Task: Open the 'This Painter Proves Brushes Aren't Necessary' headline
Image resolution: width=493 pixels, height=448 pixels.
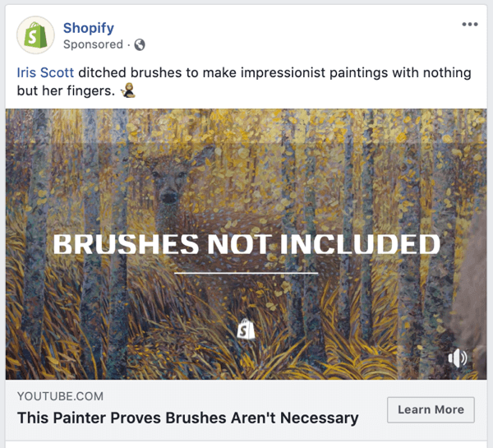Action: [x=187, y=418]
